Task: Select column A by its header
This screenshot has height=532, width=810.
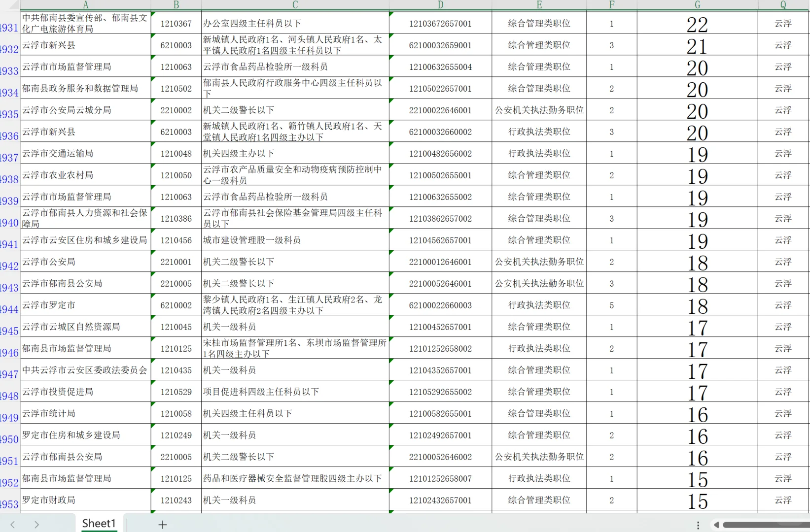Action: click(85, 5)
